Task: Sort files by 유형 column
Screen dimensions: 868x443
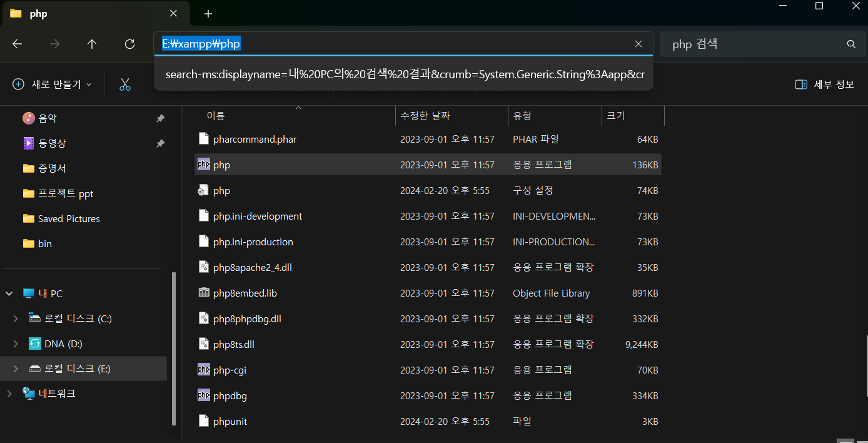Action: pyautogui.click(x=522, y=116)
